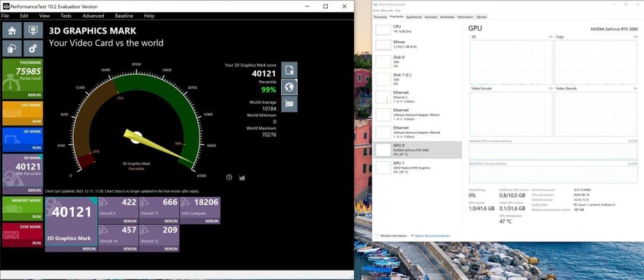
Task: Switch to the Processer tab
Action: (x=381, y=17)
